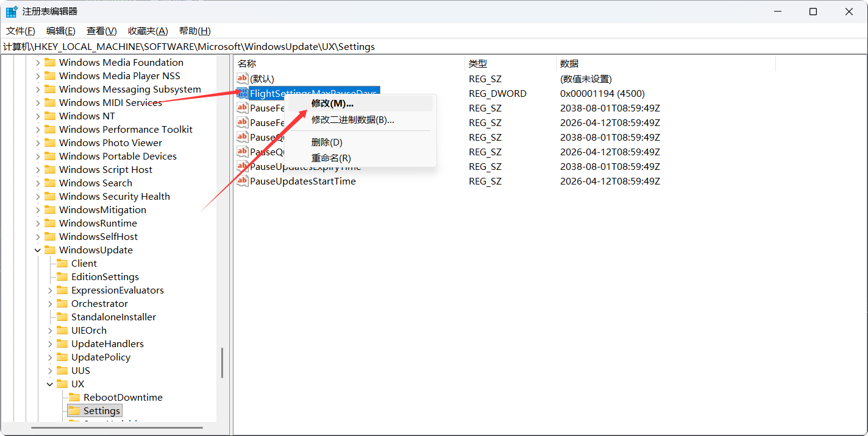Screen dimensions: 868x436
Task: Click the 名称 column header
Action: click(247, 63)
